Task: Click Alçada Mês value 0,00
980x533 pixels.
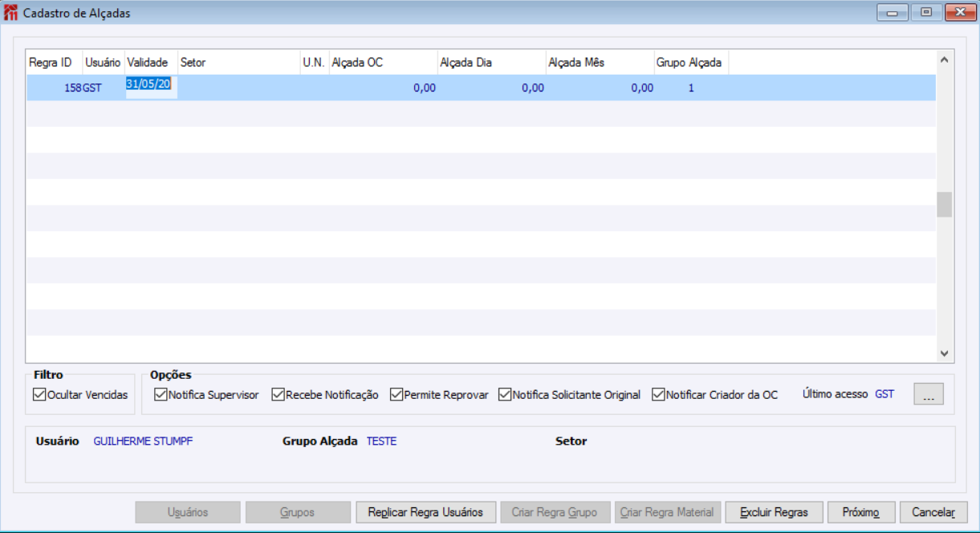Action: (642, 88)
